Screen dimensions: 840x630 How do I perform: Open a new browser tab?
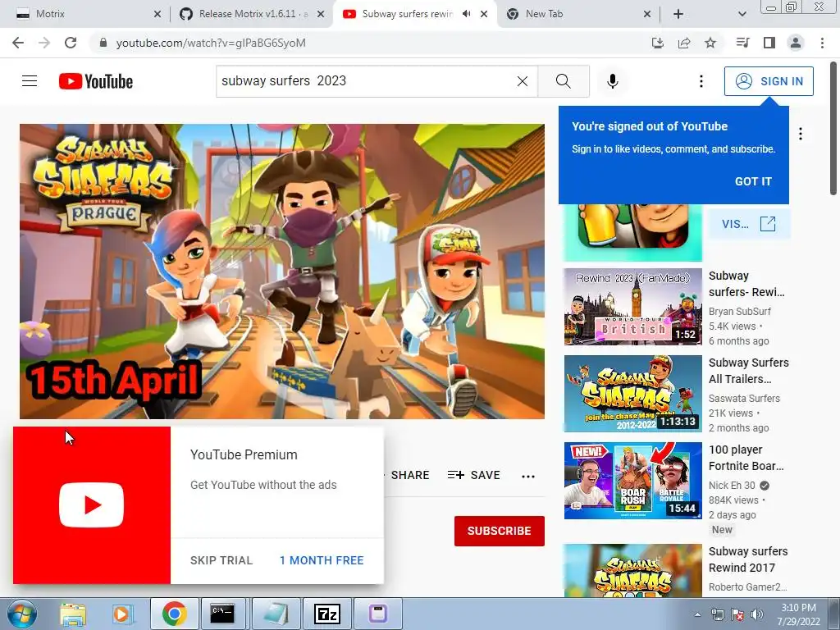click(x=678, y=14)
